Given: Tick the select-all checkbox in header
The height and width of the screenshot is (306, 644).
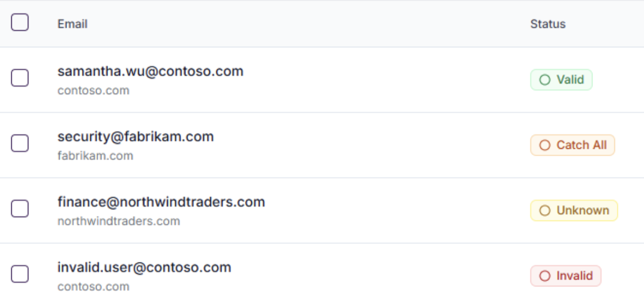Looking at the screenshot, I should (x=20, y=22).
